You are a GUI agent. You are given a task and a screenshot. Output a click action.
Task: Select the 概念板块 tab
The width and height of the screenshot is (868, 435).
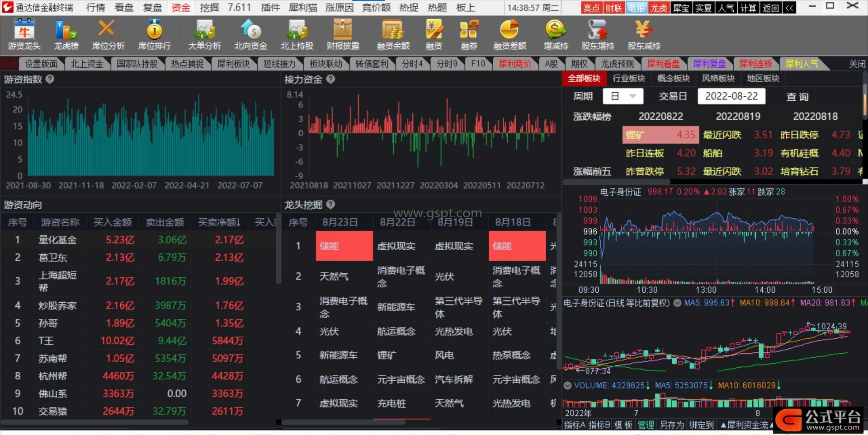(674, 79)
